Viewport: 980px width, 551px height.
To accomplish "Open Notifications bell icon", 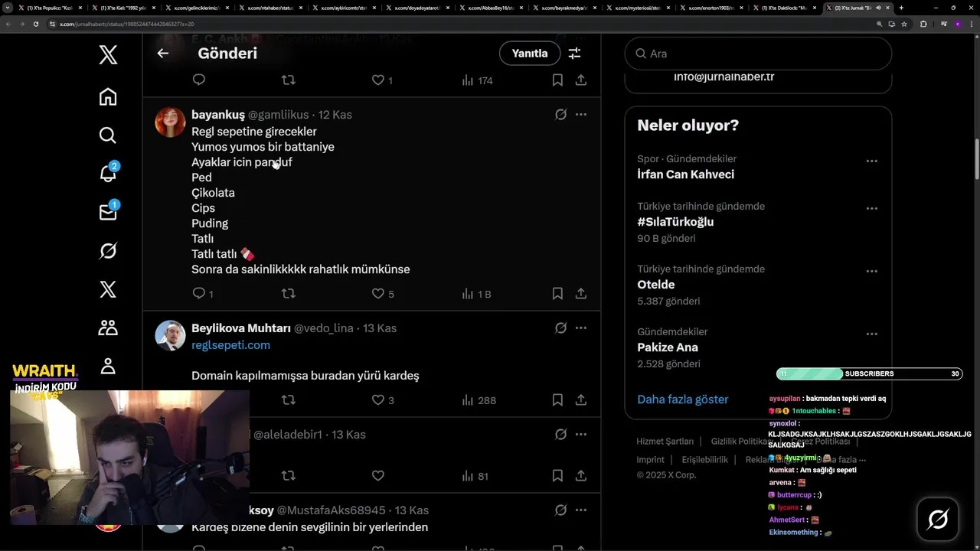I will (108, 174).
